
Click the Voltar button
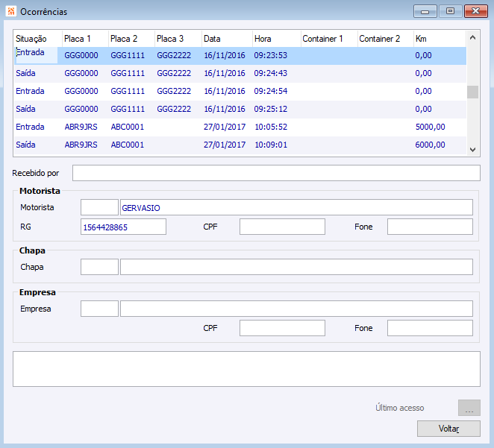coord(448,429)
